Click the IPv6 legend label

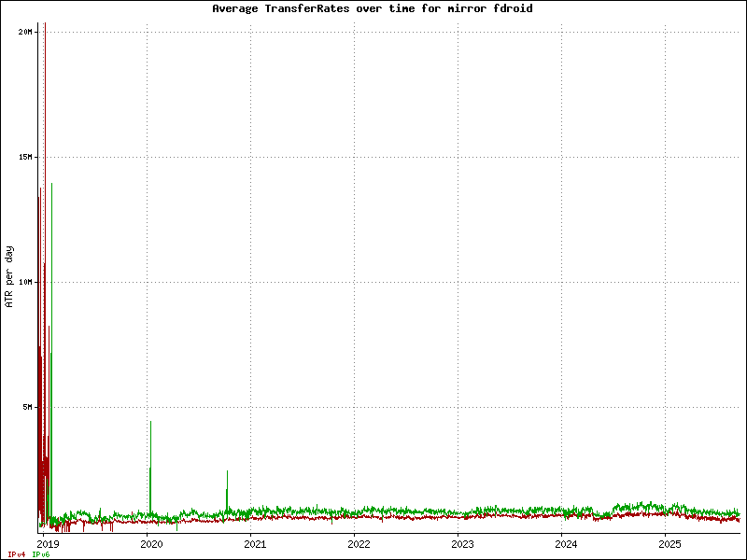[x=41, y=554]
